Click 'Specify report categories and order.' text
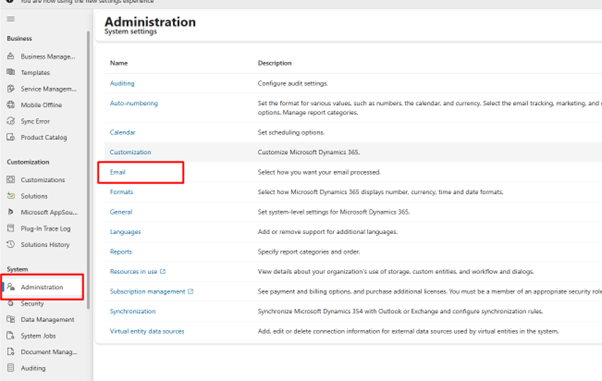Screen dimensions: 602x381 click(x=309, y=252)
